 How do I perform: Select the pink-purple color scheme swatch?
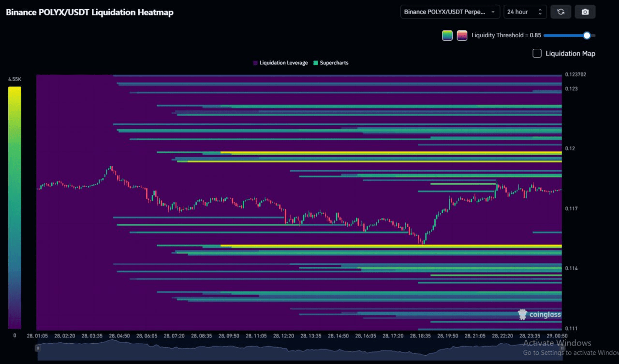click(x=462, y=35)
